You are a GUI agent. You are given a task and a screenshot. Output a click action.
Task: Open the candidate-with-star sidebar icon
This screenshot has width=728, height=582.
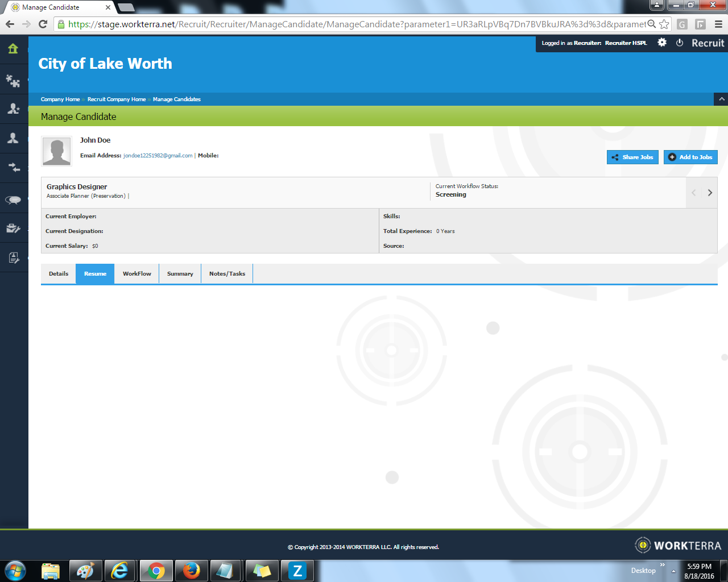click(14, 108)
